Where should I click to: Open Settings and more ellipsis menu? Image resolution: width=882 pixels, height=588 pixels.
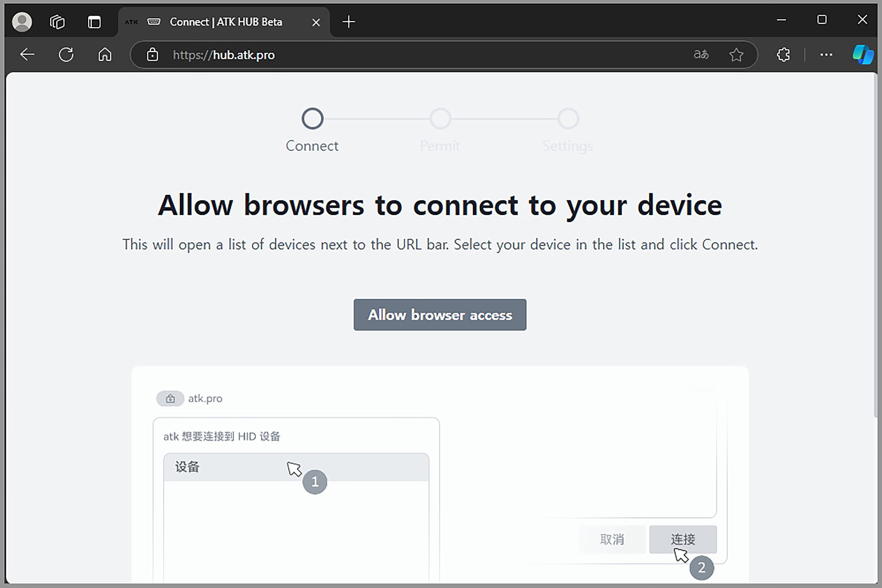(826, 55)
